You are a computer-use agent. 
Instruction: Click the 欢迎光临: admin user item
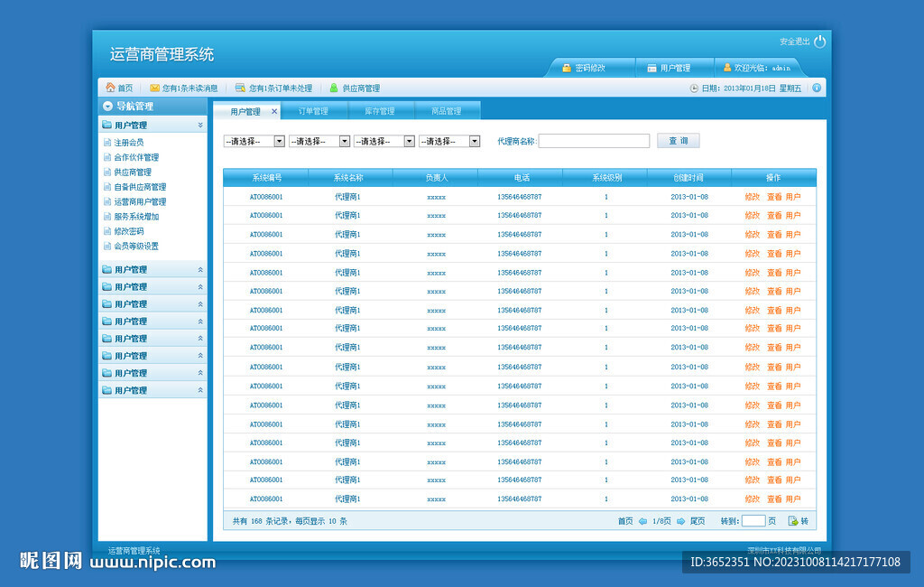pyautogui.click(x=757, y=68)
